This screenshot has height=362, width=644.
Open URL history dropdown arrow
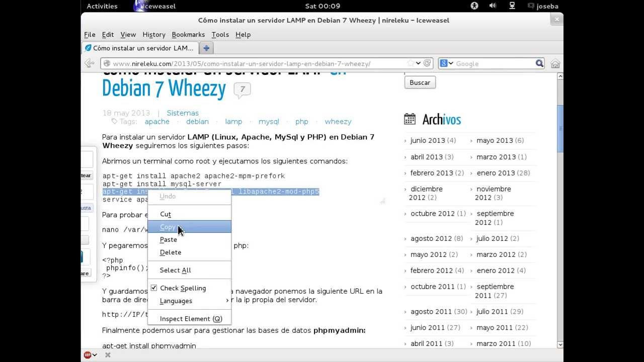click(x=418, y=63)
